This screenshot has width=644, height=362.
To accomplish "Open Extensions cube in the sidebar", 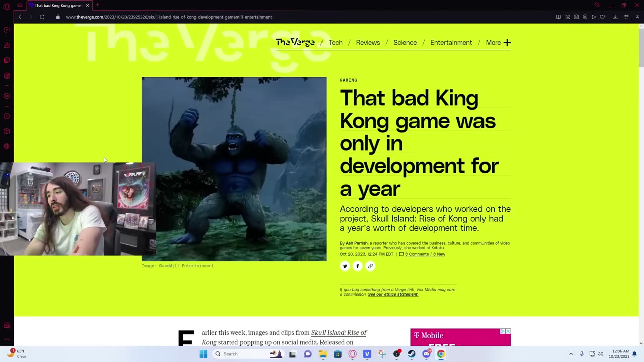I will pos(7,131).
